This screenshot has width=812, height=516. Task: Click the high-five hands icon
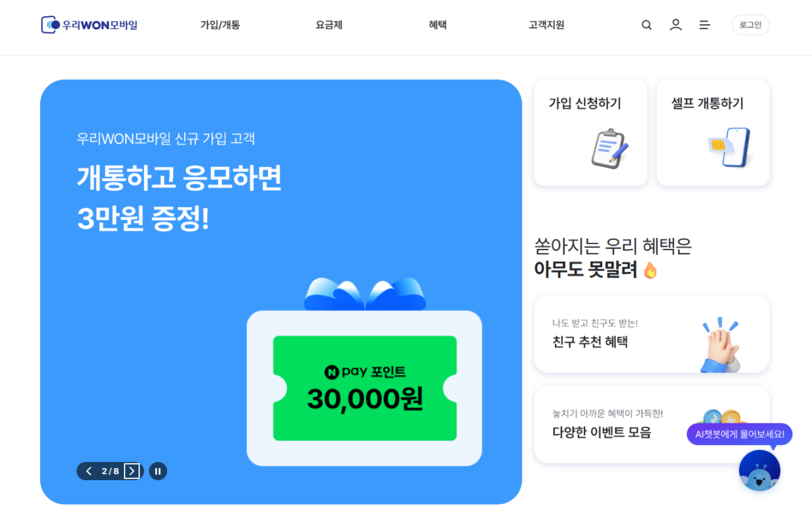[720, 345]
